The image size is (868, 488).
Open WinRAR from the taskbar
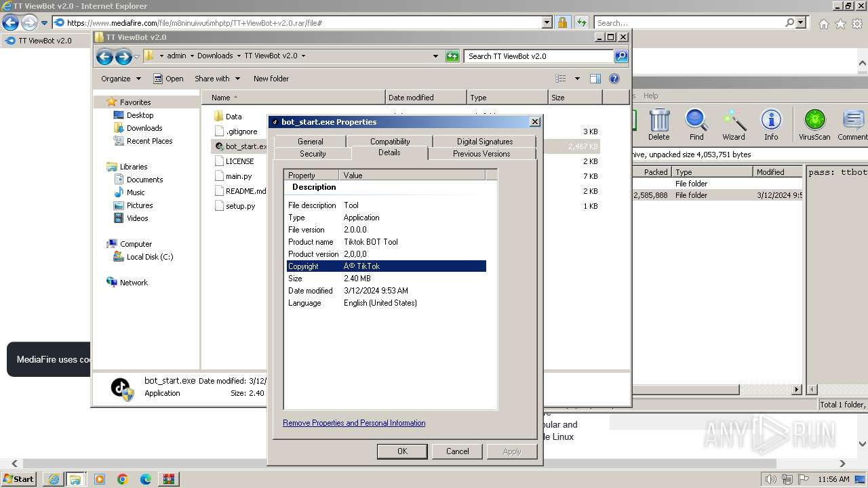pyautogui.click(x=168, y=479)
